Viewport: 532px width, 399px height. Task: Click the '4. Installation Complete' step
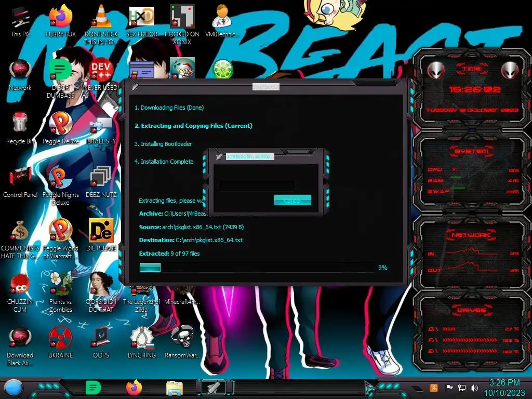click(164, 162)
